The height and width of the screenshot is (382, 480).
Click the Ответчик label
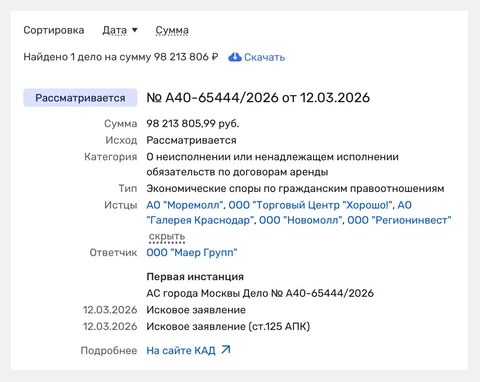pos(113,252)
